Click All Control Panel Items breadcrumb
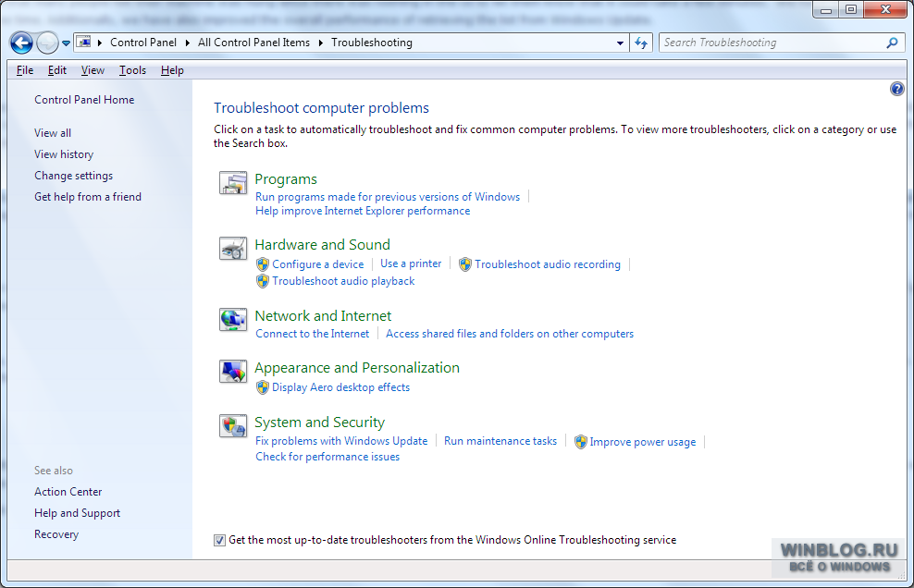The width and height of the screenshot is (914, 588). [x=254, y=43]
